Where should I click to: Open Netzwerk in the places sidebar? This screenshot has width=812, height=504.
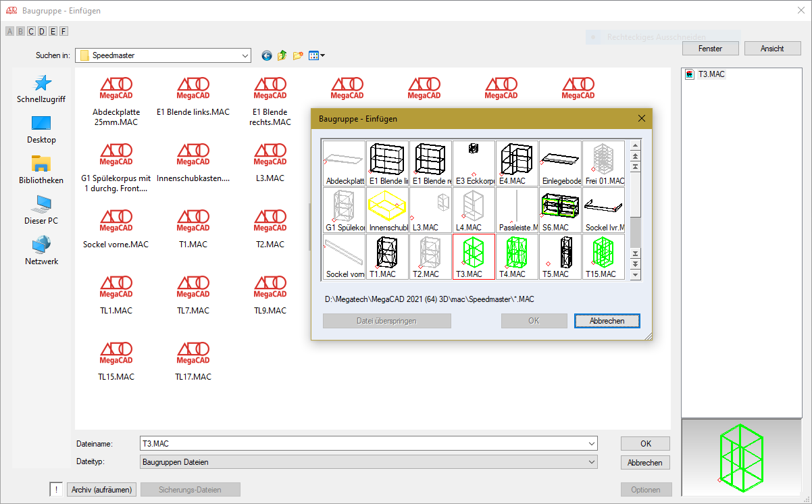point(41,251)
